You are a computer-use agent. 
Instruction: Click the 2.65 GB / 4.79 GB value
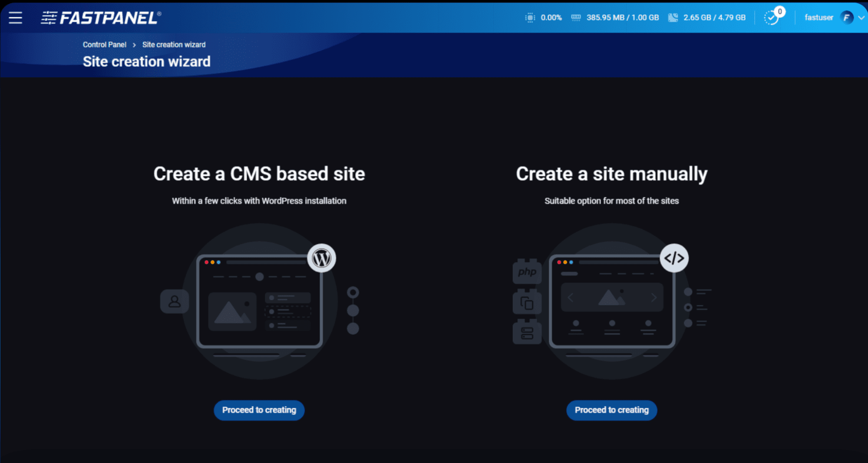coord(714,18)
